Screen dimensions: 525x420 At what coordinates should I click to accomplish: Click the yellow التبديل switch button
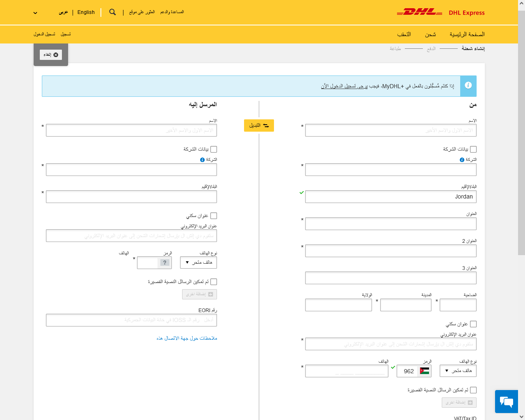coord(259,126)
